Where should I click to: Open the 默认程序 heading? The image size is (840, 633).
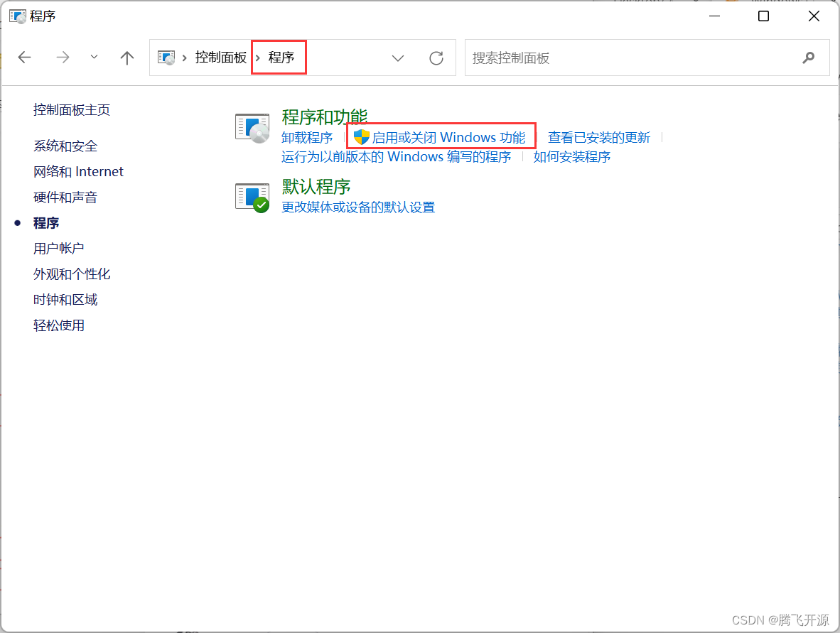[x=316, y=186]
